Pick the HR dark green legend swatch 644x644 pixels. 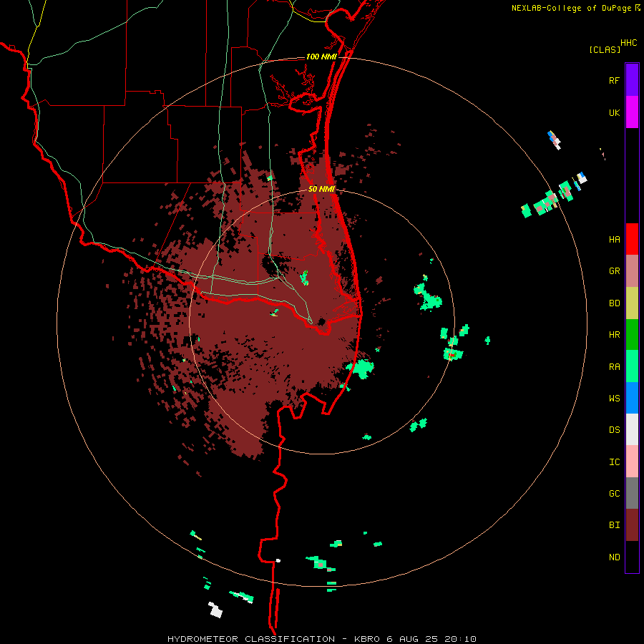point(632,335)
